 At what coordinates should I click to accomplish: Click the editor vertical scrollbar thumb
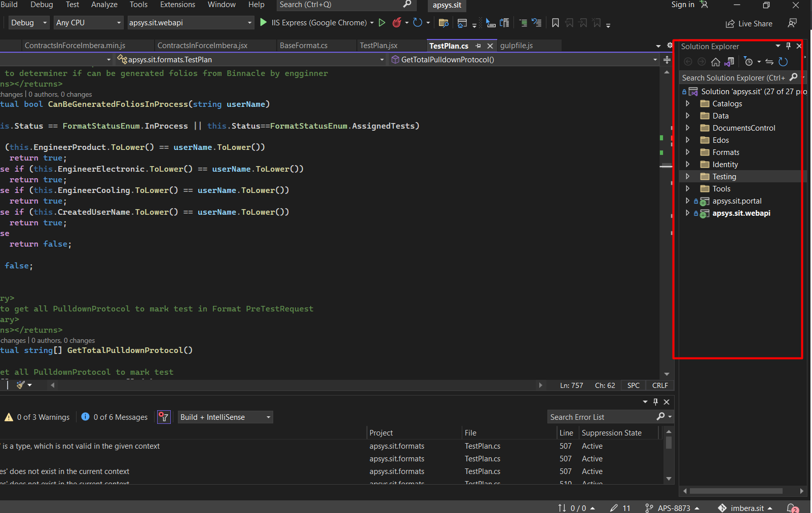pos(666,166)
